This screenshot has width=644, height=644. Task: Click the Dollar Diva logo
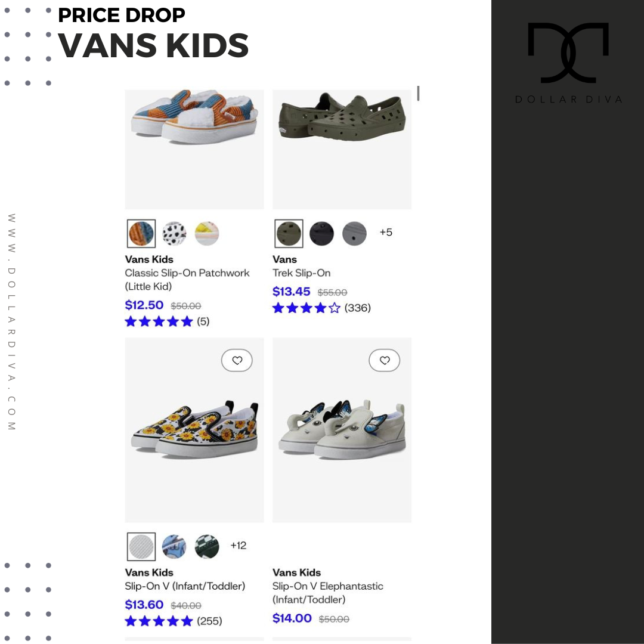coord(568,63)
